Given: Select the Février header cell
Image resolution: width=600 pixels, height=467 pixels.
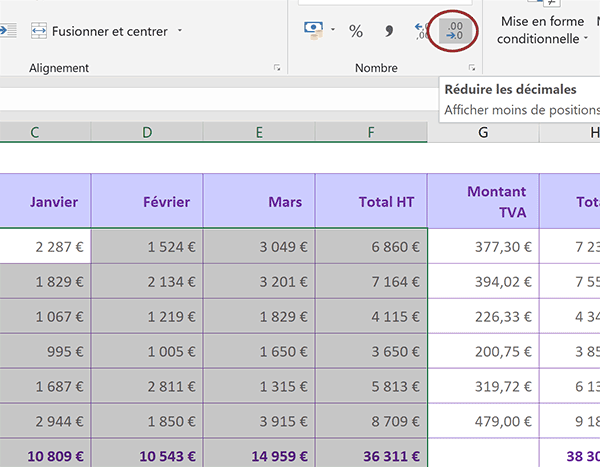Looking at the screenshot, I should (x=147, y=201).
